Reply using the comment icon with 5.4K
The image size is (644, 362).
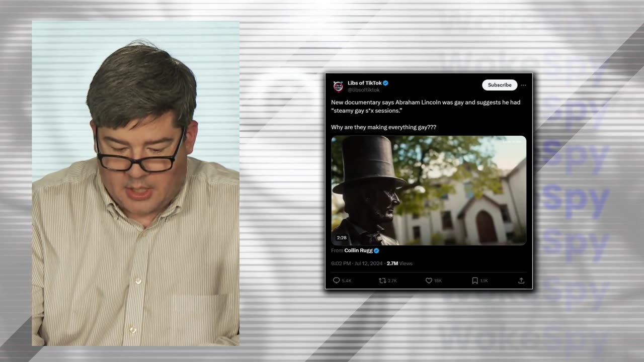click(342, 281)
